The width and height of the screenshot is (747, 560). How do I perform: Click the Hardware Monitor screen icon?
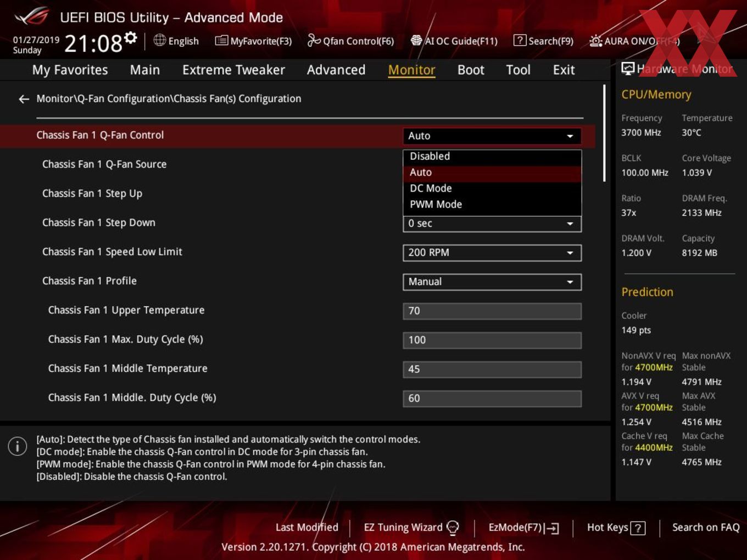[627, 69]
